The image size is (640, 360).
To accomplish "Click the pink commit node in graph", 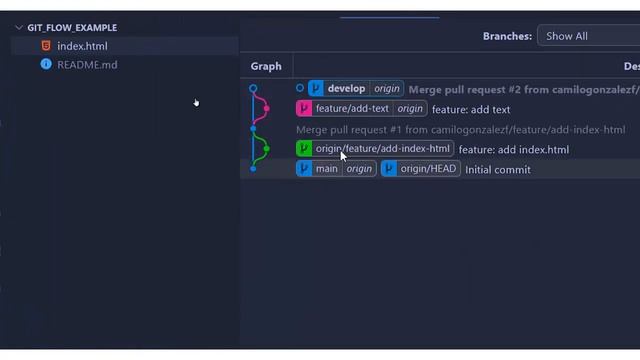I will (267, 109).
